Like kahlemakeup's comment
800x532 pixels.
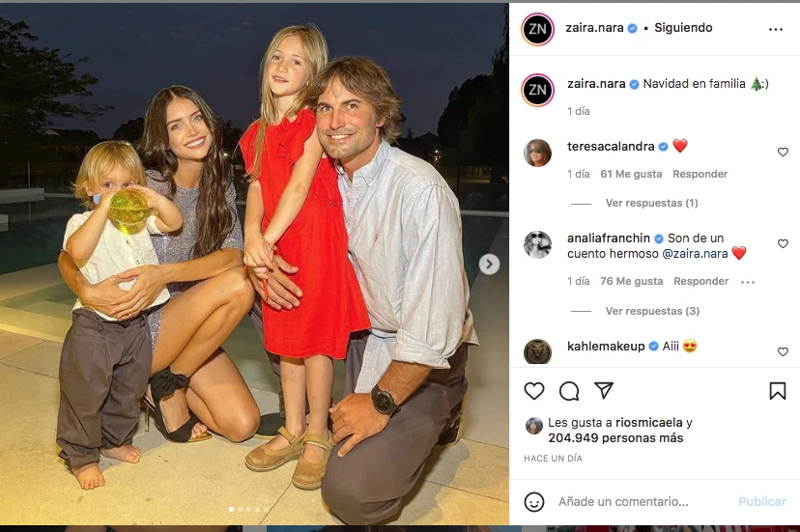tap(783, 352)
